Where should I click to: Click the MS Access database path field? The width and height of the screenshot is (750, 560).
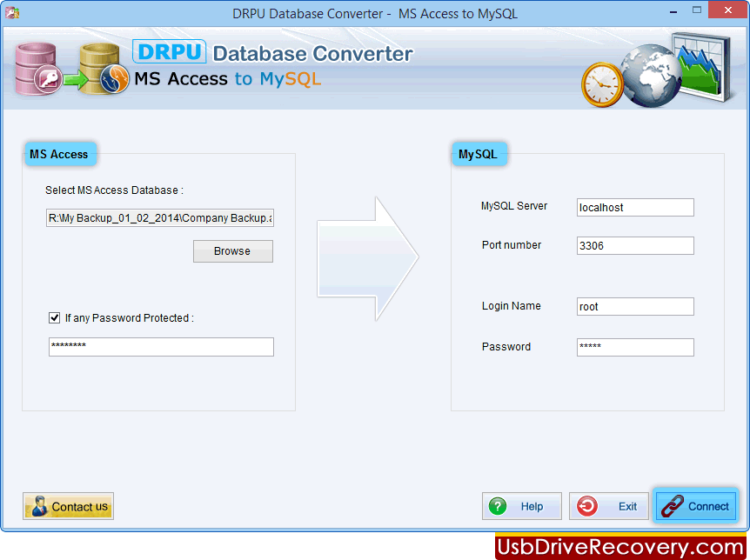click(x=160, y=217)
